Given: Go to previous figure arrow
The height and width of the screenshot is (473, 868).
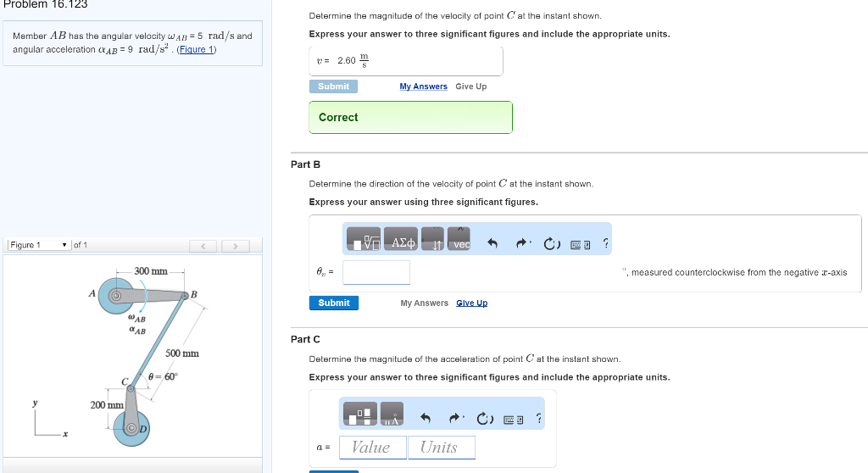Looking at the screenshot, I should [x=203, y=246].
